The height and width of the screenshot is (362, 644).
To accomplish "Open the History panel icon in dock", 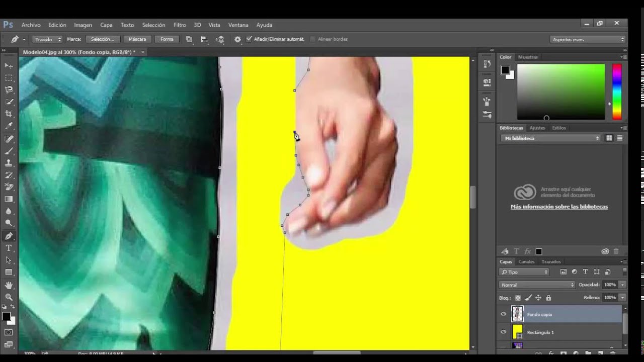I will coord(487,64).
